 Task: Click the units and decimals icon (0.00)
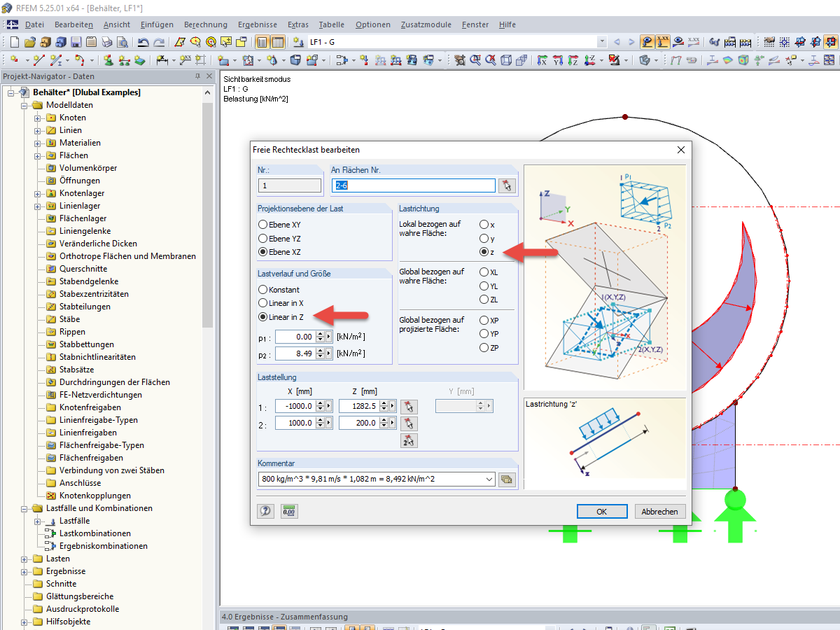pos(288,511)
